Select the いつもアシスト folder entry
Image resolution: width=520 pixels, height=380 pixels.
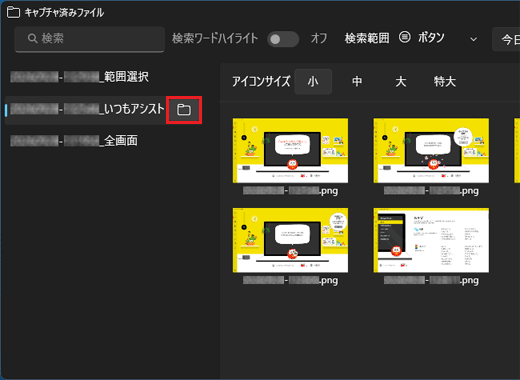(x=87, y=109)
